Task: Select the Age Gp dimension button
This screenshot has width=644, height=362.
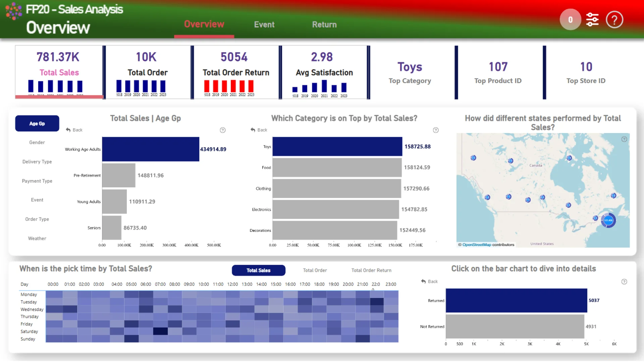Action: tap(37, 124)
